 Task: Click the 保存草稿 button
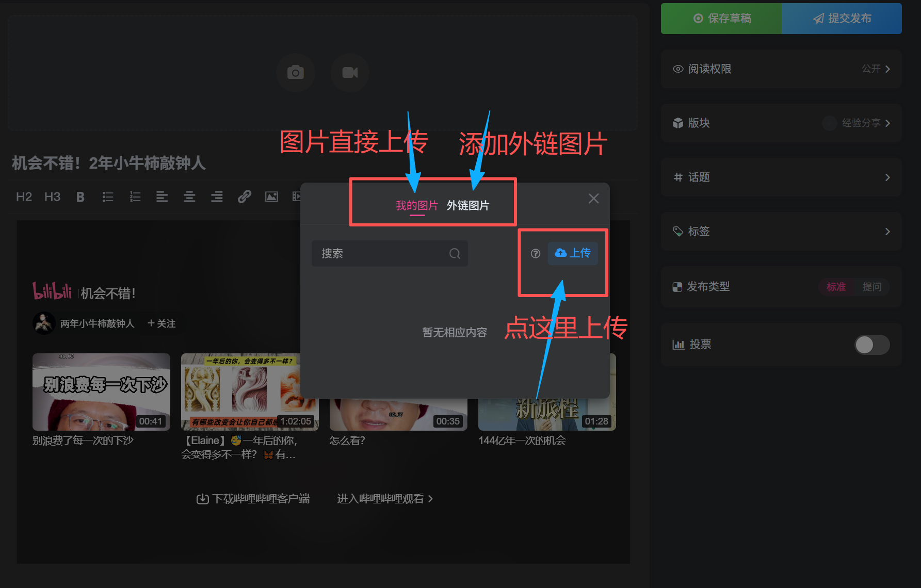tap(721, 19)
